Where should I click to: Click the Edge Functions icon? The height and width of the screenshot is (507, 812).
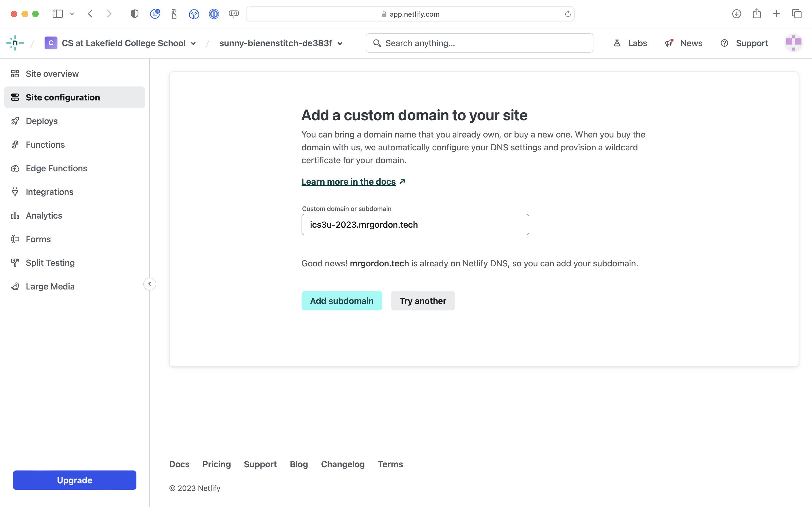(15, 168)
